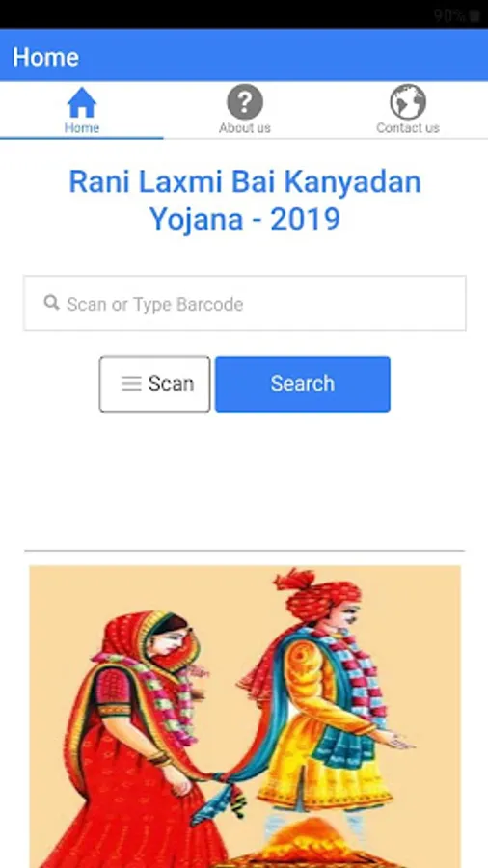The height and width of the screenshot is (868, 488).
Task: Open About us question mark icon
Action: point(245,102)
